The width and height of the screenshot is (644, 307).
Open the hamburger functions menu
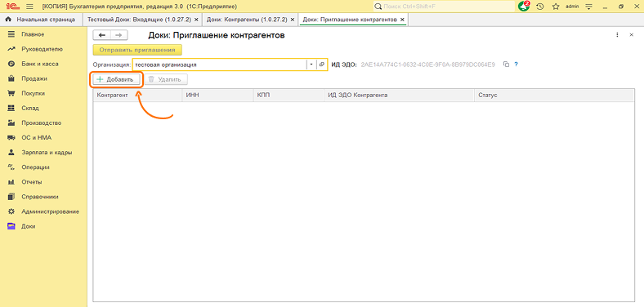tap(29, 7)
